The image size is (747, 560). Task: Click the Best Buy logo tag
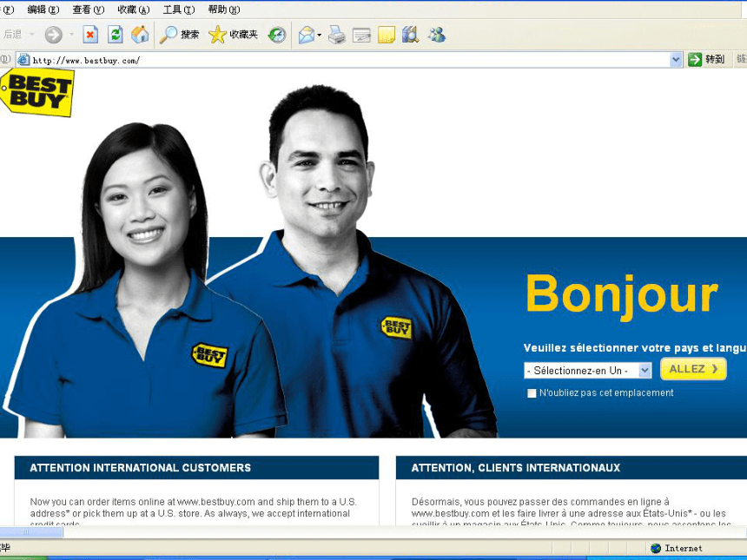coord(37,92)
